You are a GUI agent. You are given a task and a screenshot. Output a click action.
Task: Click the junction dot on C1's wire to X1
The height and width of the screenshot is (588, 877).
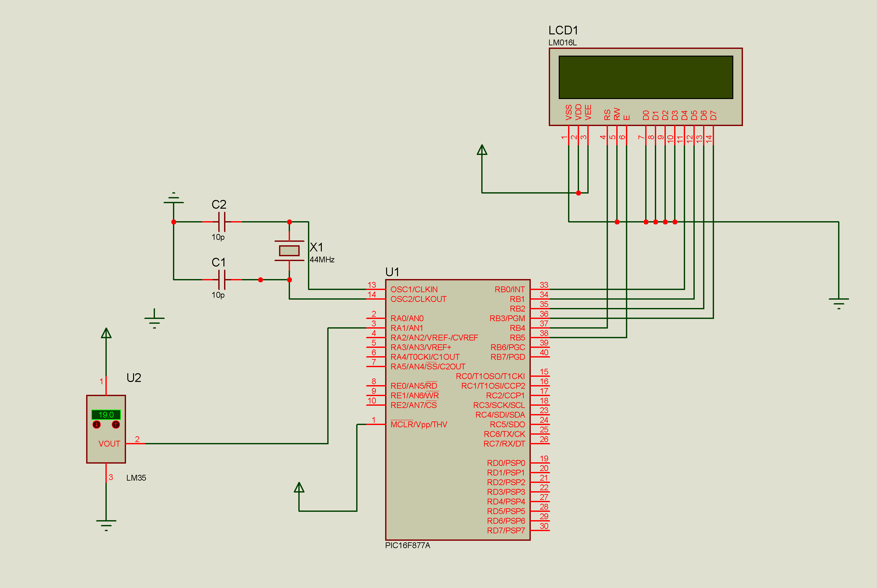click(x=261, y=280)
